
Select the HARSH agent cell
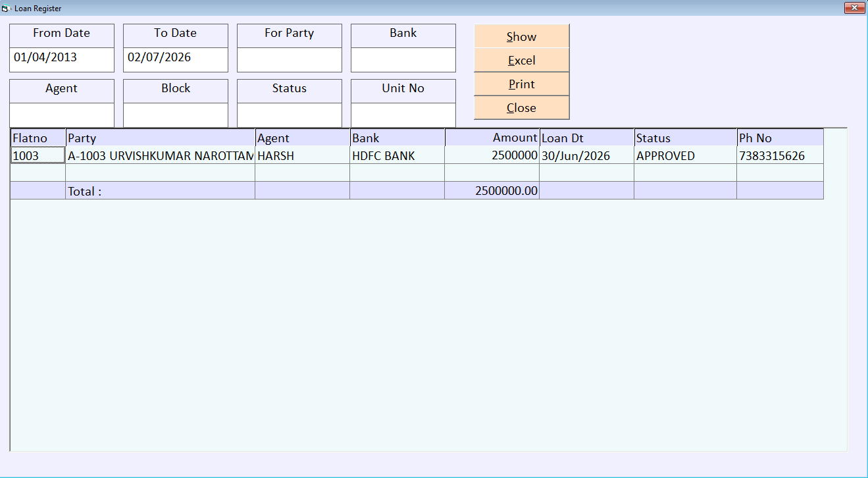click(x=303, y=155)
